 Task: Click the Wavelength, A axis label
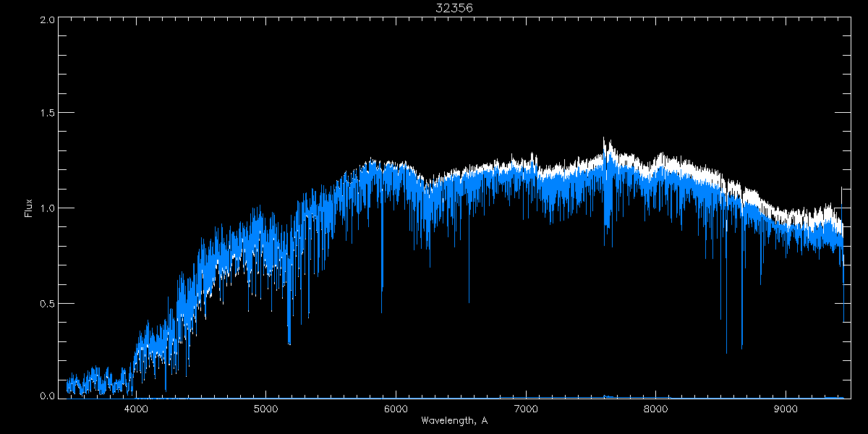pyautogui.click(x=454, y=421)
